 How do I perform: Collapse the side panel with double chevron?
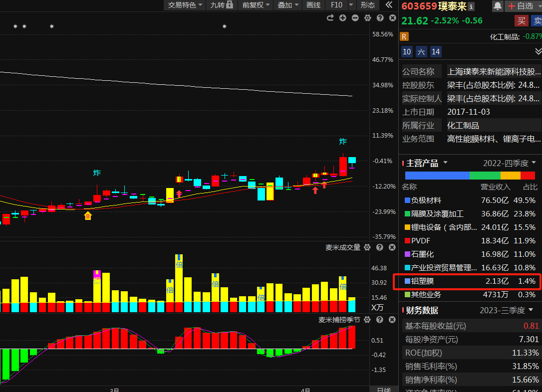[389, 5]
